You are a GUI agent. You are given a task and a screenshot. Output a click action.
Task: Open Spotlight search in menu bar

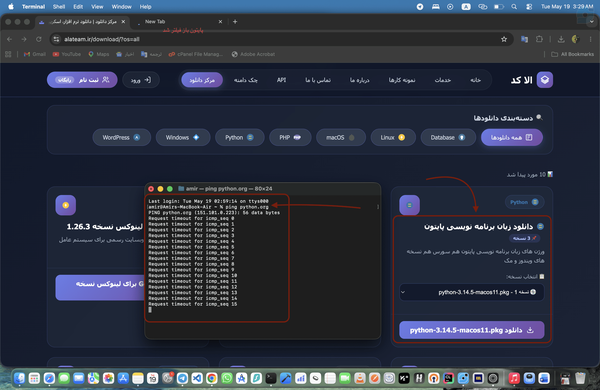(514, 7)
